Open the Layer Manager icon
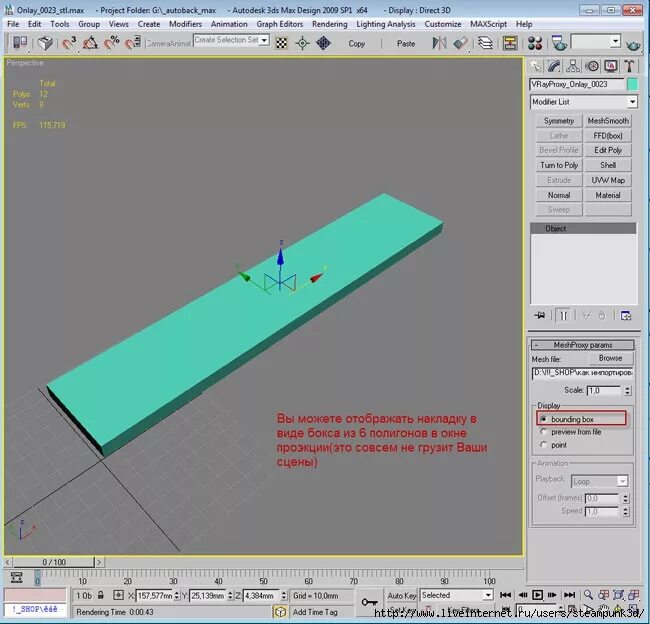 point(485,43)
